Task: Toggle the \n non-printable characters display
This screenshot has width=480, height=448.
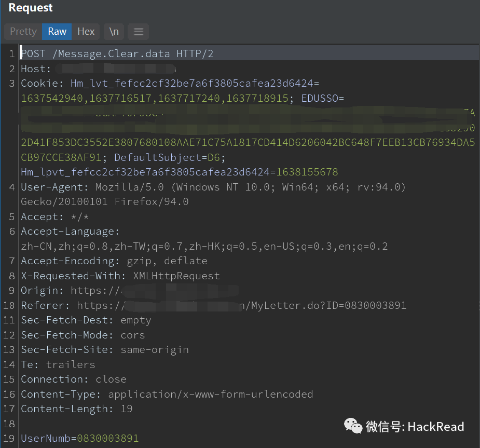Action: pos(114,32)
